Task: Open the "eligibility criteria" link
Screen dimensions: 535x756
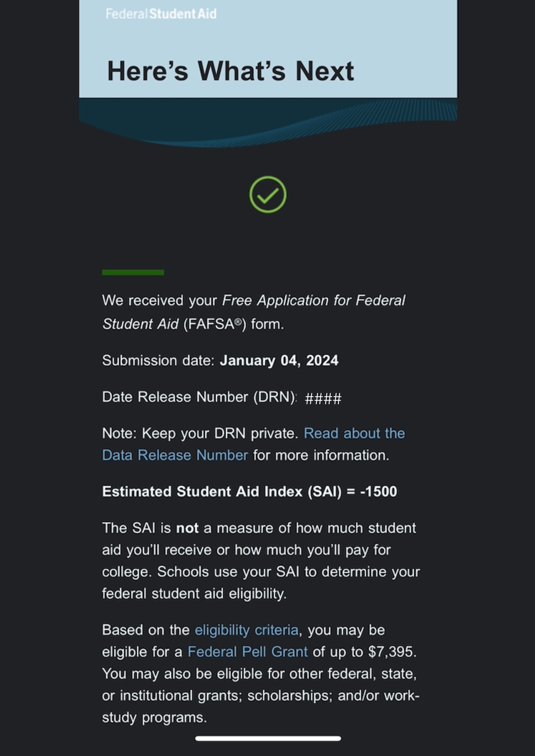Action: pos(246,630)
